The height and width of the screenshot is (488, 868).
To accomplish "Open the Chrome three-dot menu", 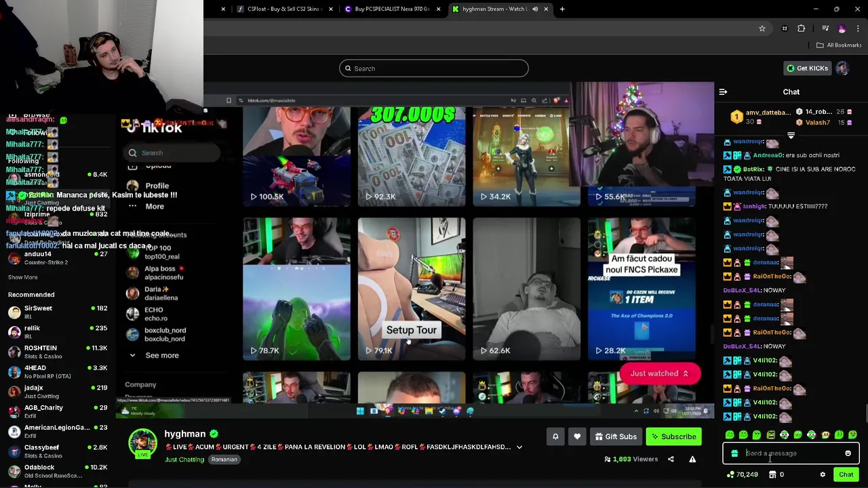I will (858, 28).
